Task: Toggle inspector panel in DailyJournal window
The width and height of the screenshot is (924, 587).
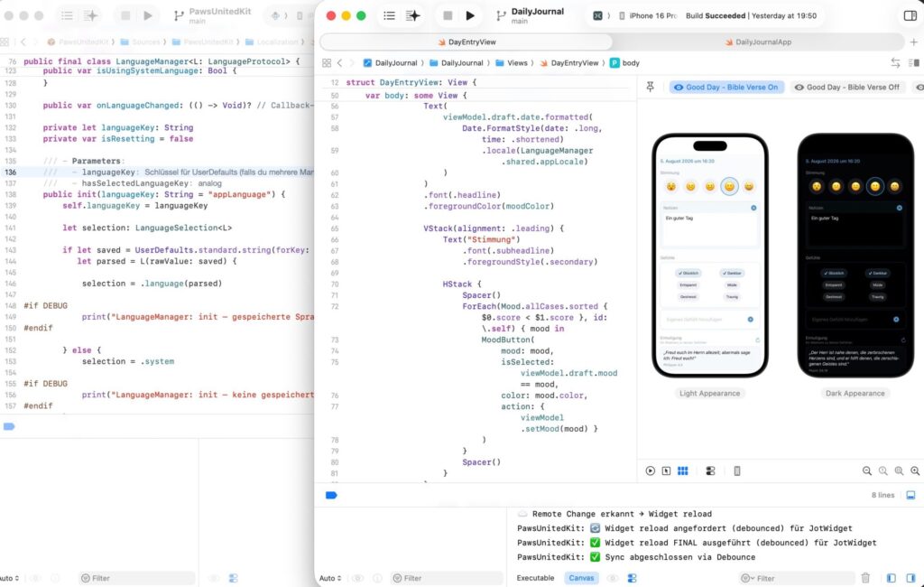Action: pos(910,16)
